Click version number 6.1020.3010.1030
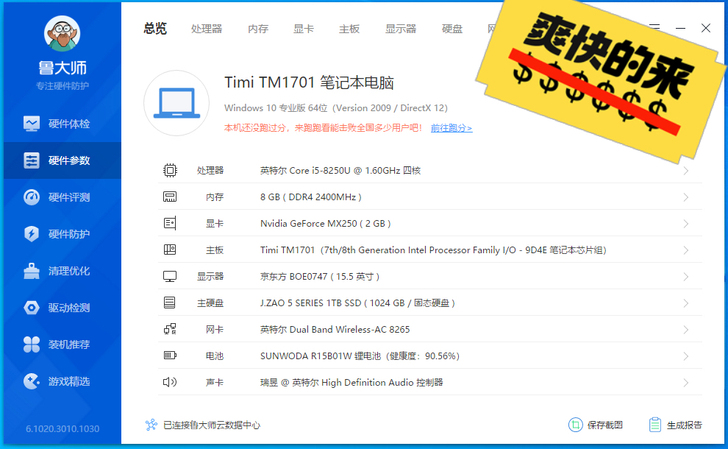Screen dimensions: 728x449 [62, 429]
